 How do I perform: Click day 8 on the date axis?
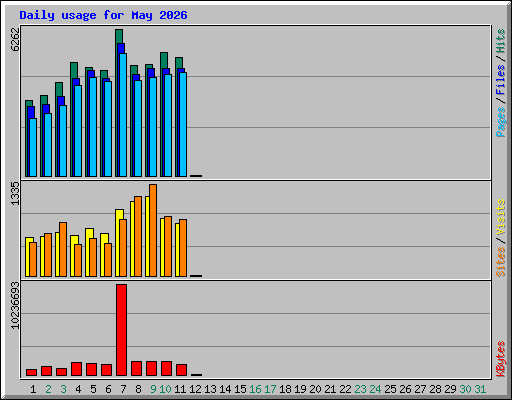(138, 389)
